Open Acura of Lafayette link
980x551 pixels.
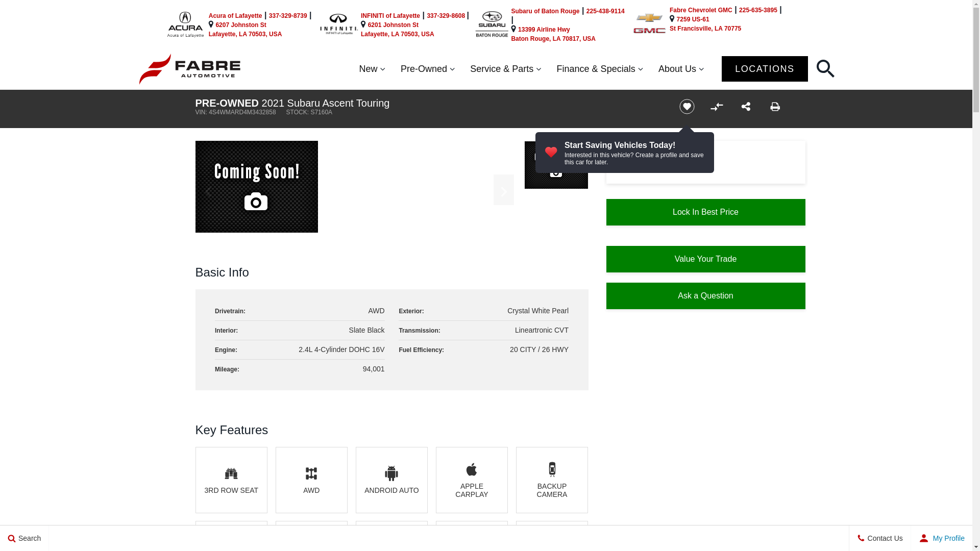(235, 16)
